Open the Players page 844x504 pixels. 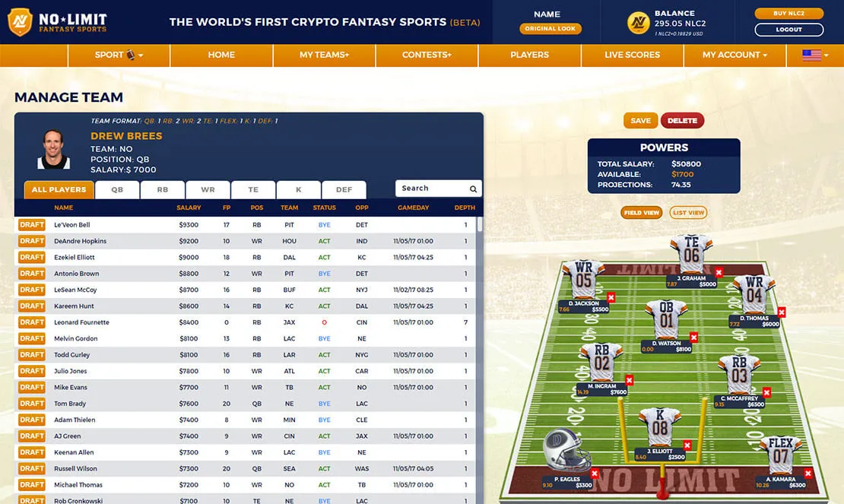pos(530,55)
